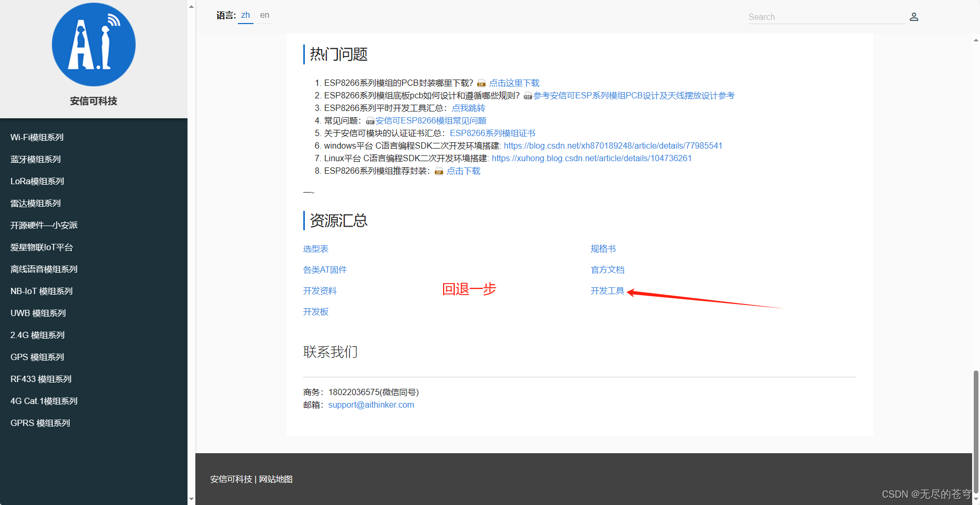Focus the Search input field
Screen dimensions: 980x505
click(x=827, y=17)
